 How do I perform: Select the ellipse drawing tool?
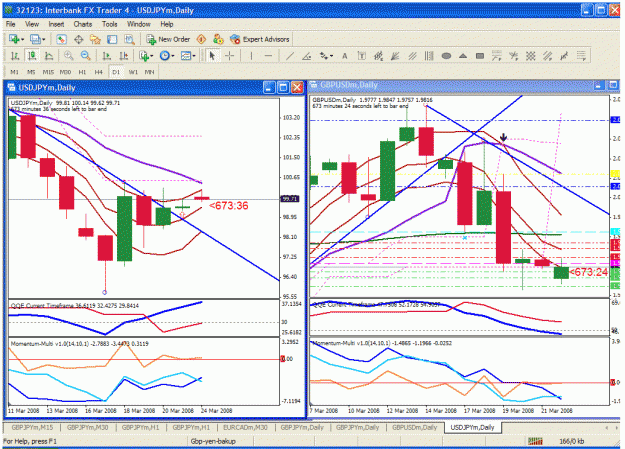tap(446, 56)
